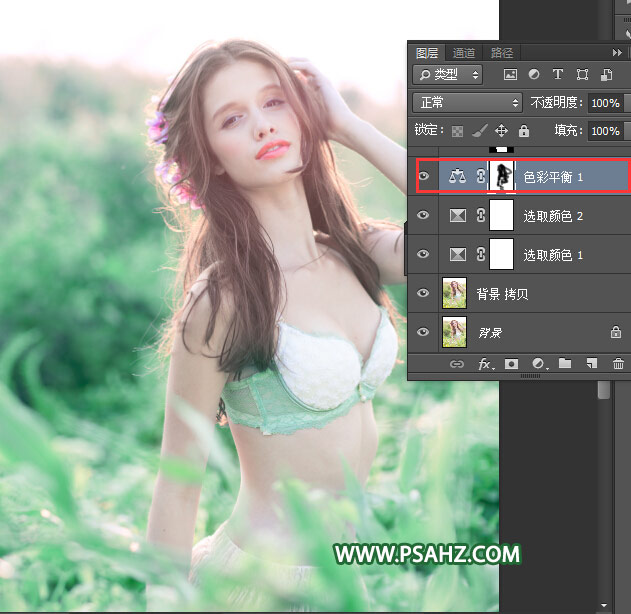Image resolution: width=631 pixels, height=614 pixels.
Task: Click the pixel layer filter icon
Action: pyautogui.click(x=511, y=75)
